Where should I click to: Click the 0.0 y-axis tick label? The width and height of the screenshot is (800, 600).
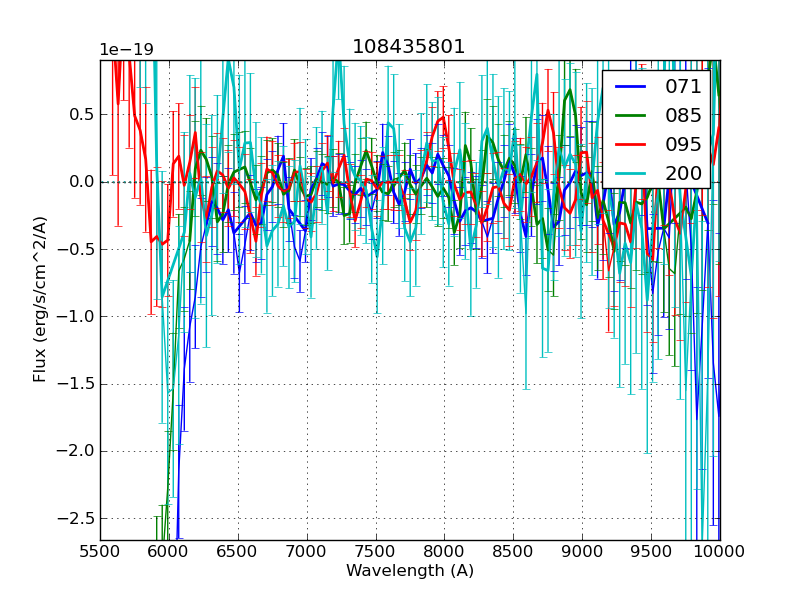click(x=79, y=182)
